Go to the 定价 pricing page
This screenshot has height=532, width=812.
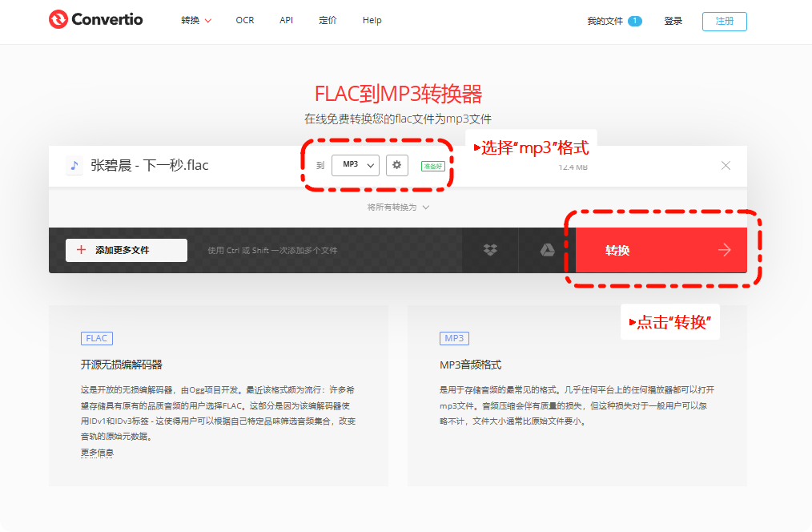328,20
